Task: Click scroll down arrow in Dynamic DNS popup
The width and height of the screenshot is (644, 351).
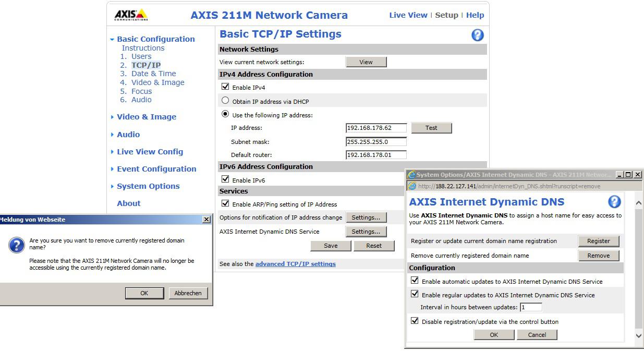Action: pos(639,336)
